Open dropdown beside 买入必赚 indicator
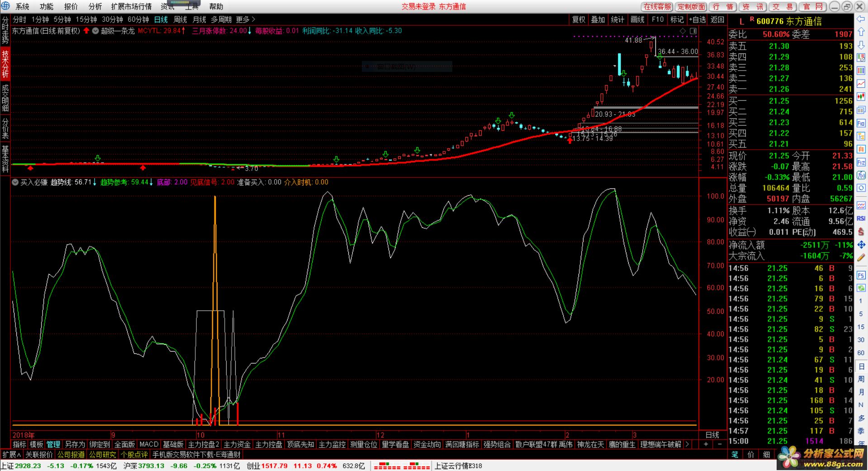 (x=15, y=182)
